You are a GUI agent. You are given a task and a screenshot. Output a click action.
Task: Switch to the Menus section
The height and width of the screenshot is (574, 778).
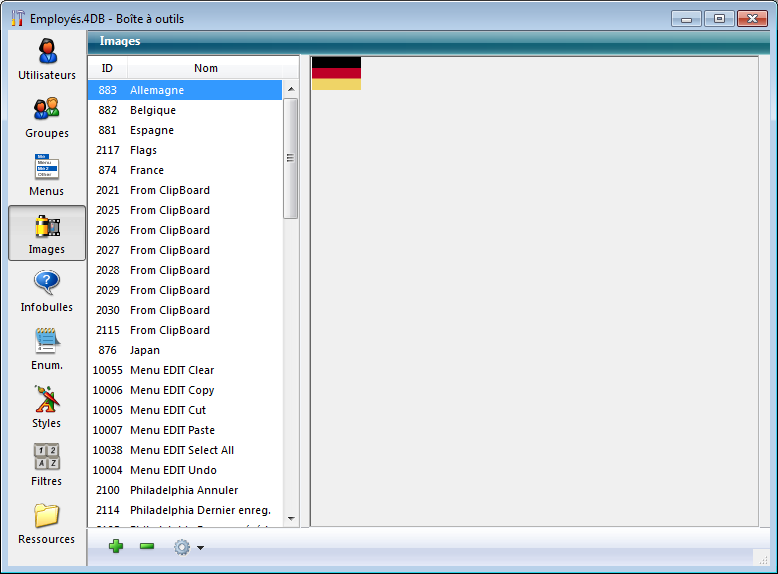point(47,175)
